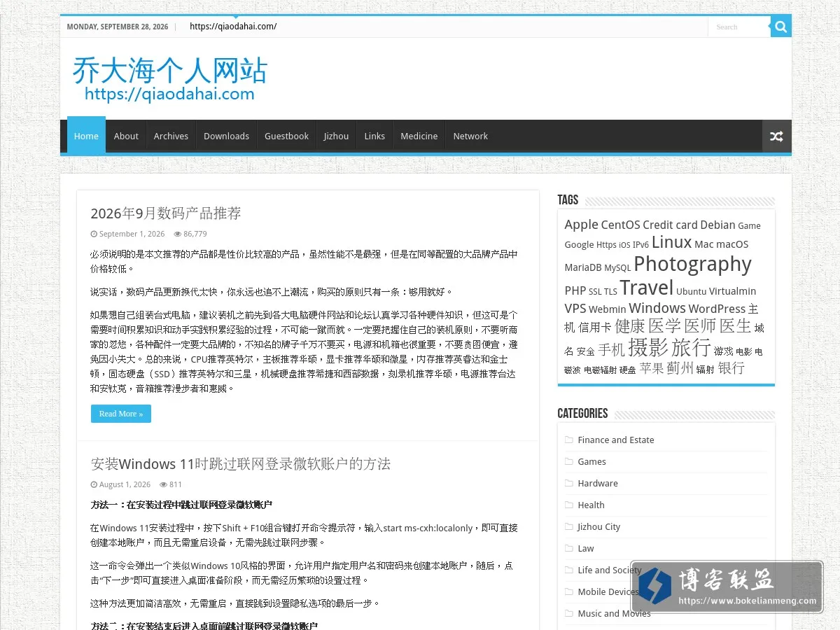Click the 苹果 tag
This screenshot has width=840, height=630.
pos(651,368)
